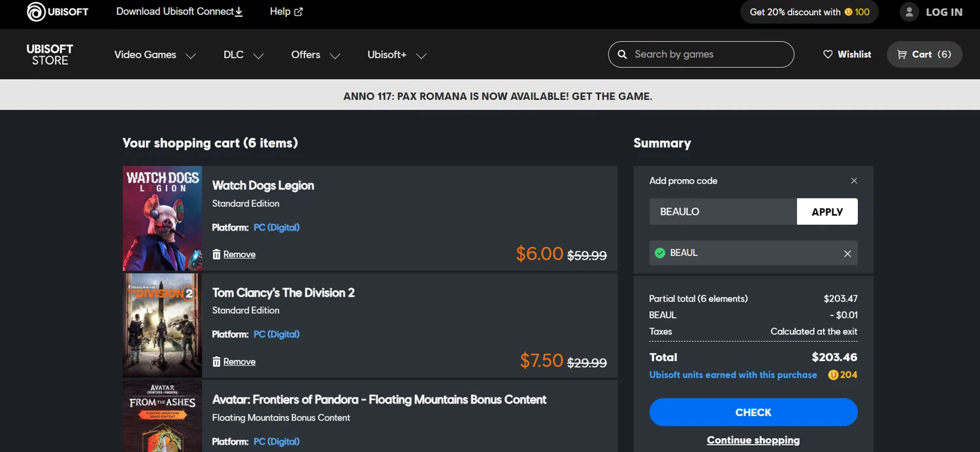Click the $7.50 Division 2 price
The image size is (980, 452).
[542, 361]
